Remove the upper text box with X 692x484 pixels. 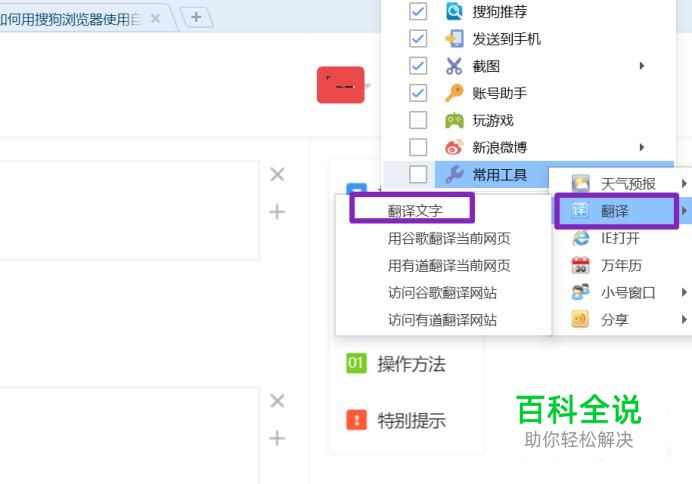(x=277, y=174)
